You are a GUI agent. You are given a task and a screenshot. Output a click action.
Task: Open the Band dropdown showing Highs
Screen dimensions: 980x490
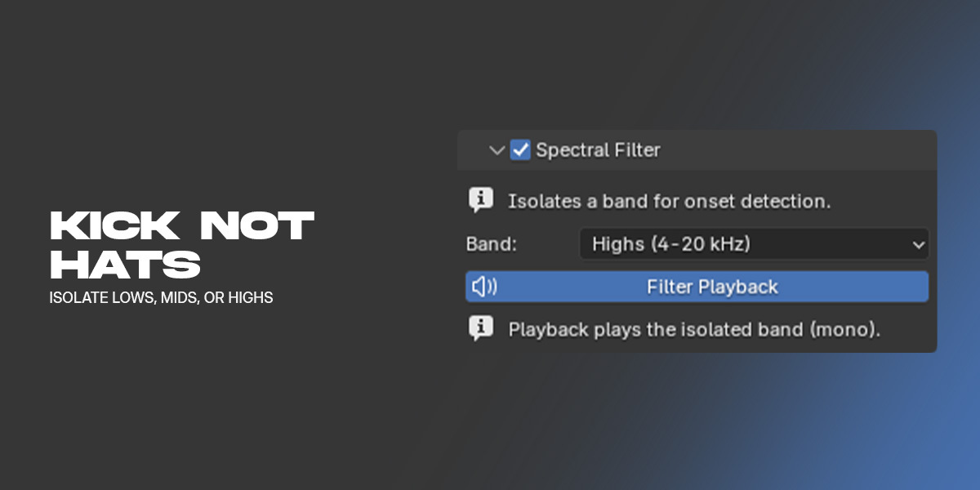pos(754,243)
